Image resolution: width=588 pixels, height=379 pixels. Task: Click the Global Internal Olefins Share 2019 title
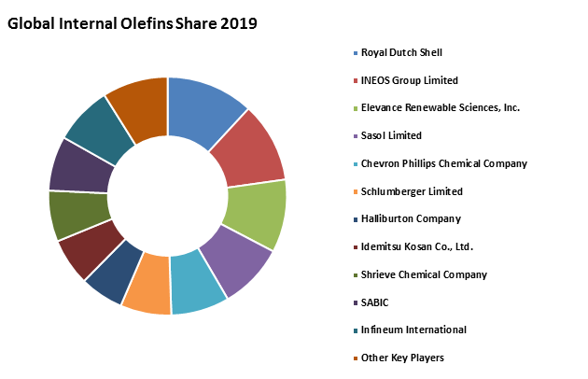133,22
